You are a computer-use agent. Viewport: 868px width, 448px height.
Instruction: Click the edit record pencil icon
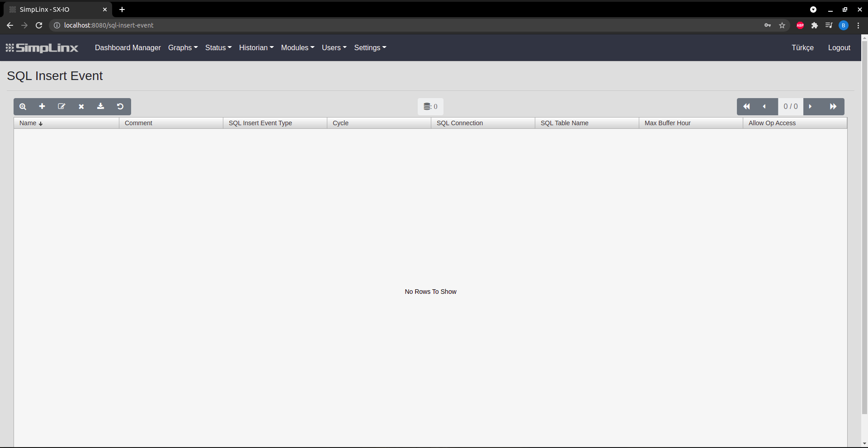click(x=61, y=107)
